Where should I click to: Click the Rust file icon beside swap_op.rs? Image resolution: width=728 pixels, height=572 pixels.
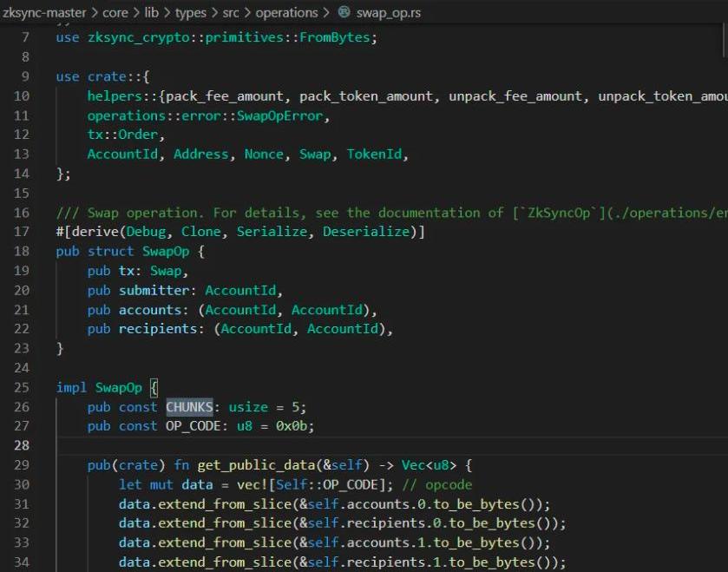click(x=344, y=13)
